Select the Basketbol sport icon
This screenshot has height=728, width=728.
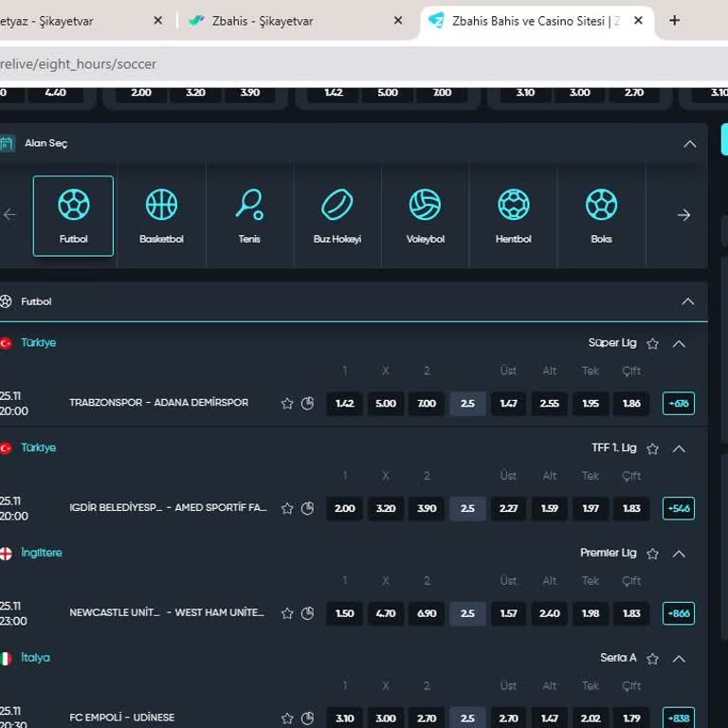click(x=161, y=215)
